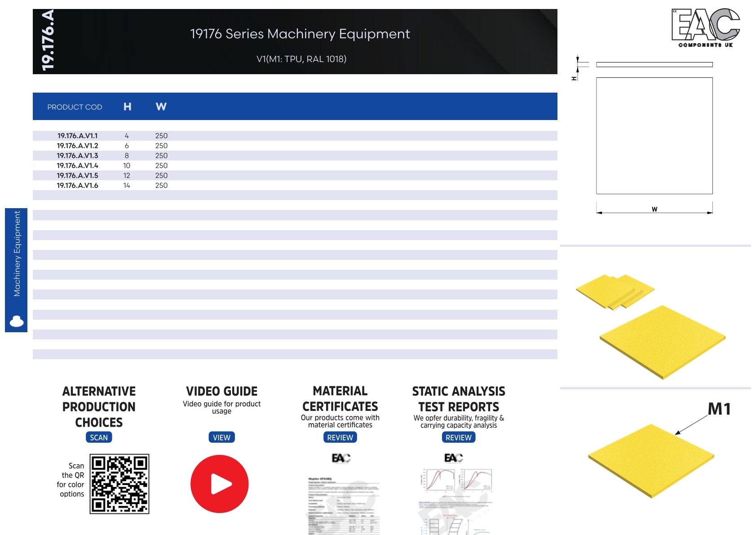Click the vertical 19.176.A label
The height and width of the screenshot is (535, 756).
pyautogui.click(x=48, y=40)
